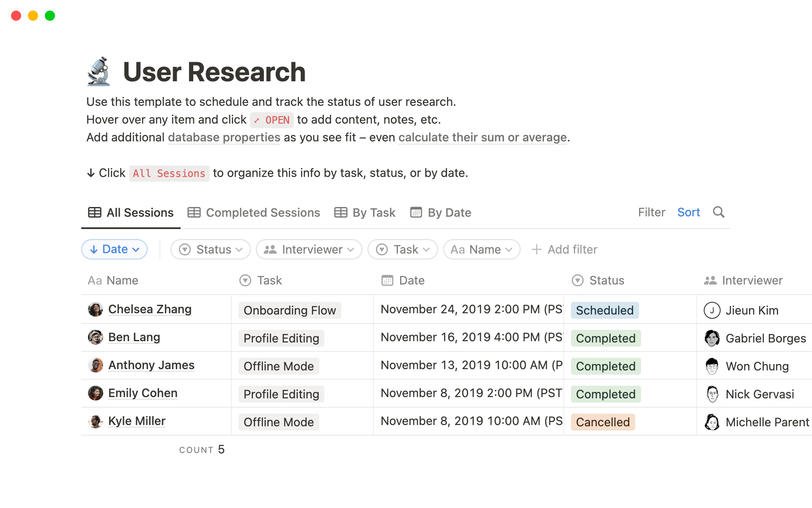
Task: Open the Task filter dropdown
Action: point(402,249)
